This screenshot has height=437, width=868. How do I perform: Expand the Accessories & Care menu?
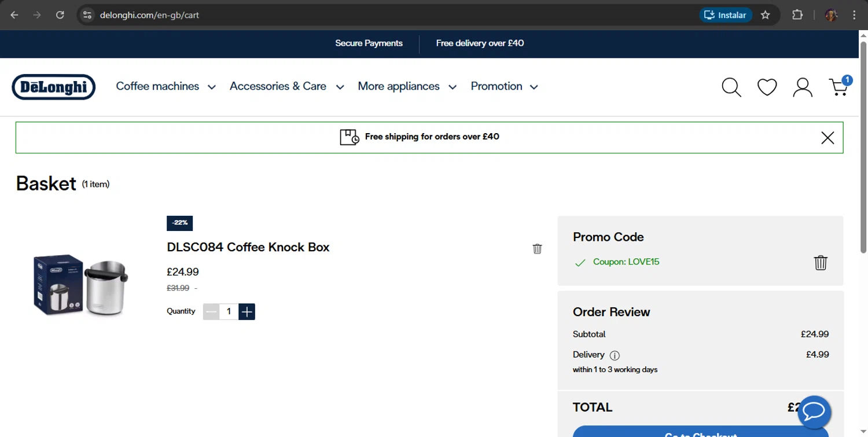[286, 86]
